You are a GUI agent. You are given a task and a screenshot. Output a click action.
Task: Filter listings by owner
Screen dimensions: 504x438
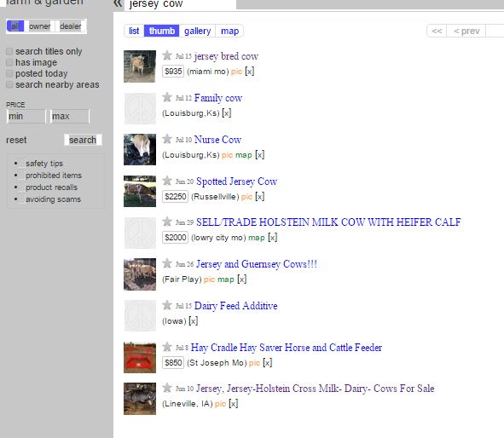pyautogui.click(x=40, y=26)
